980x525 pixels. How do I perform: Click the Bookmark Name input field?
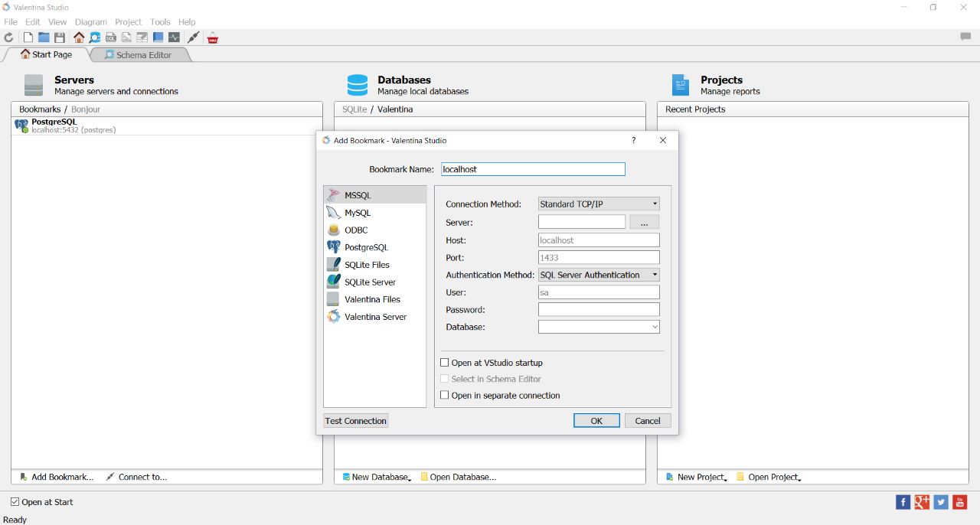(x=533, y=169)
